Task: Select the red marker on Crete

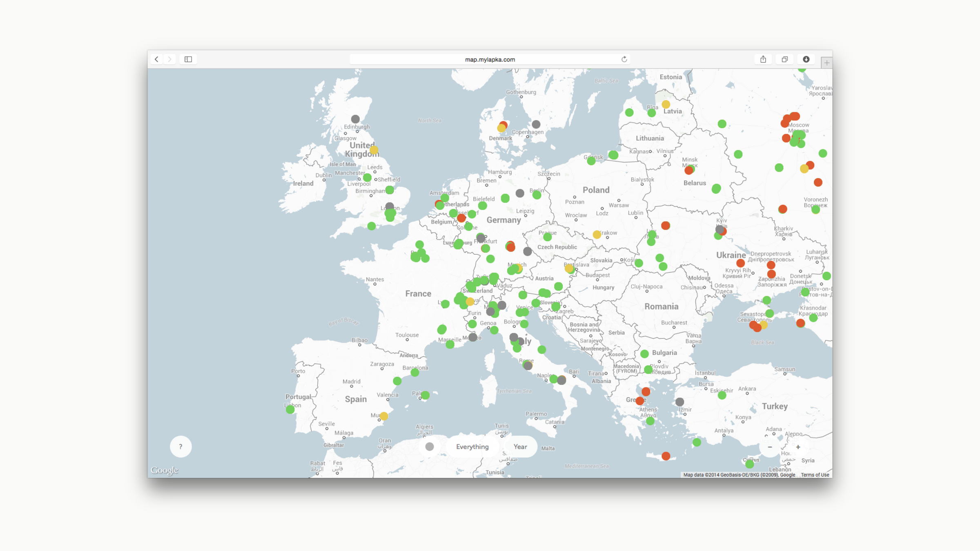Action: click(666, 456)
